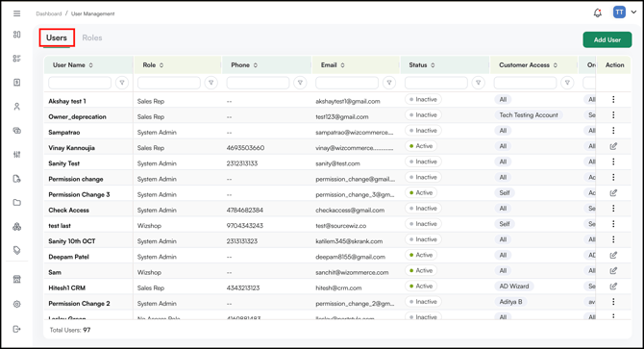This screenshot has width=644, height=349.
Task: Sort by Role column
Action: coord(161,64)
